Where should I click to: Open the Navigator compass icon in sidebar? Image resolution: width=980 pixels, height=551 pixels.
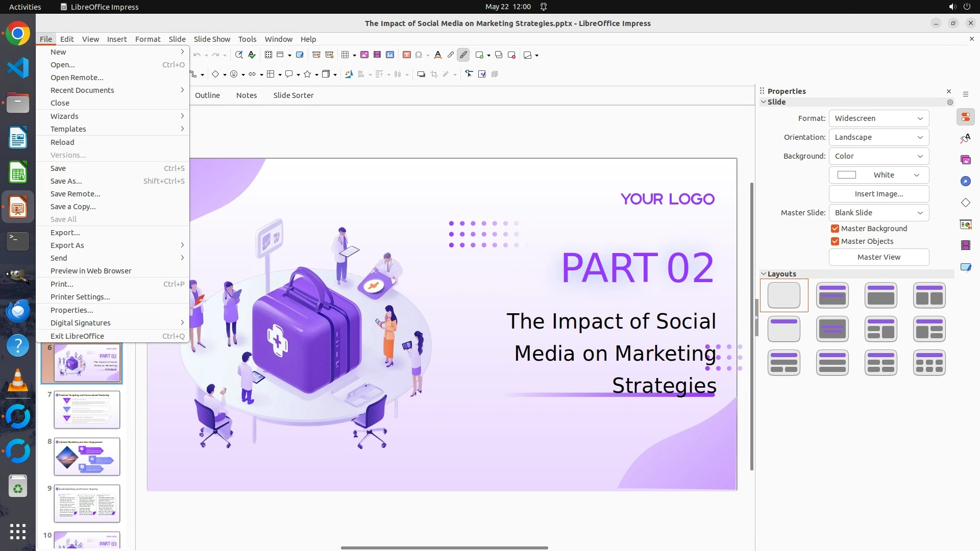(965, 182)
